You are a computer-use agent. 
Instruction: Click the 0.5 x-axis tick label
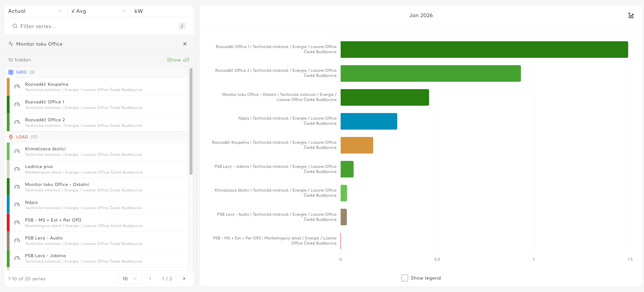437,259
